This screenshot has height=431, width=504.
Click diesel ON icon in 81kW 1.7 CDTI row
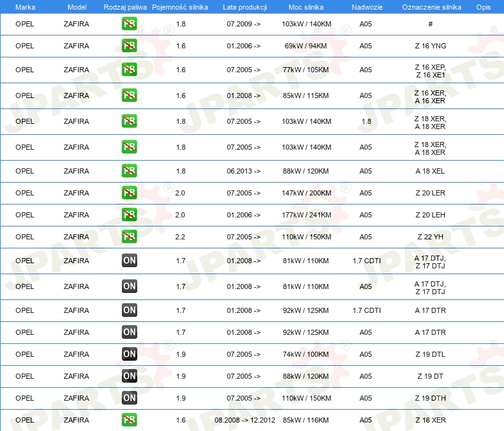click(129, 261)
